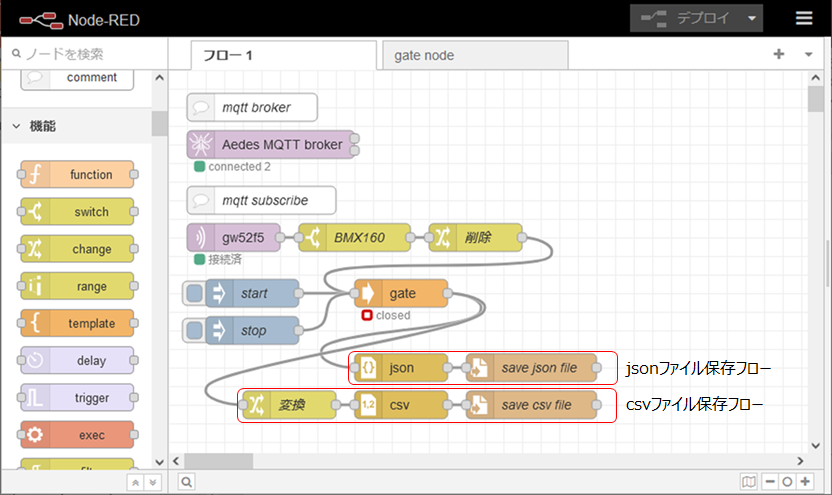
Task: Switch to the gate node tab
Action: [x=473, y=55]
